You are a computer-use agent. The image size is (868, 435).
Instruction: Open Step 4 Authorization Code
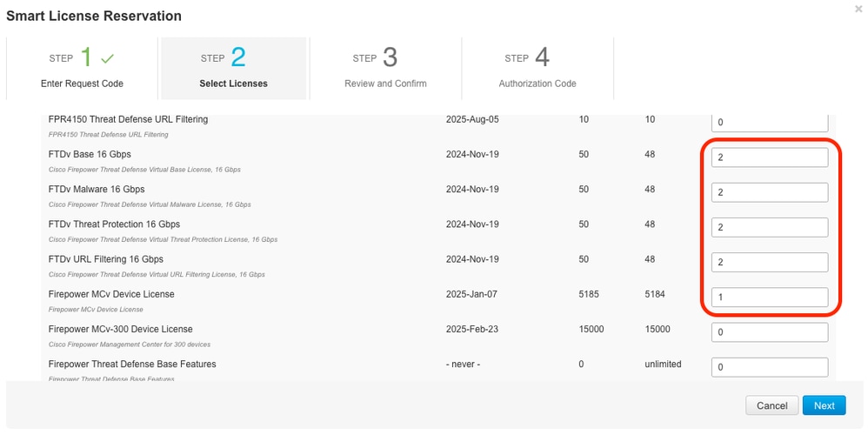[x=537, y=69]
